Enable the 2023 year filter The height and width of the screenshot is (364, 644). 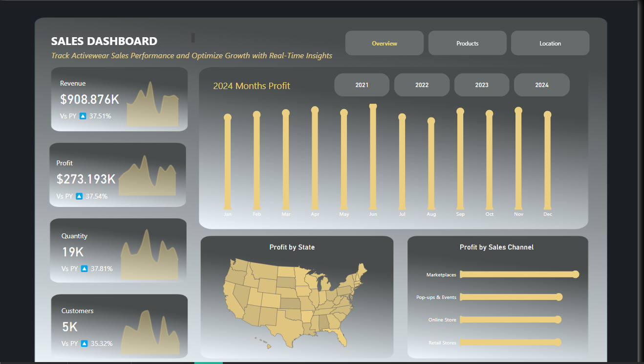481,85
